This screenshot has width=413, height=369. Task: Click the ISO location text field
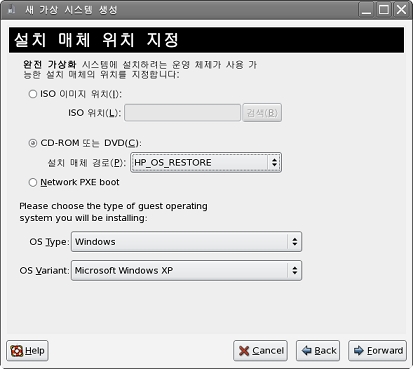(x=182, y=113)
